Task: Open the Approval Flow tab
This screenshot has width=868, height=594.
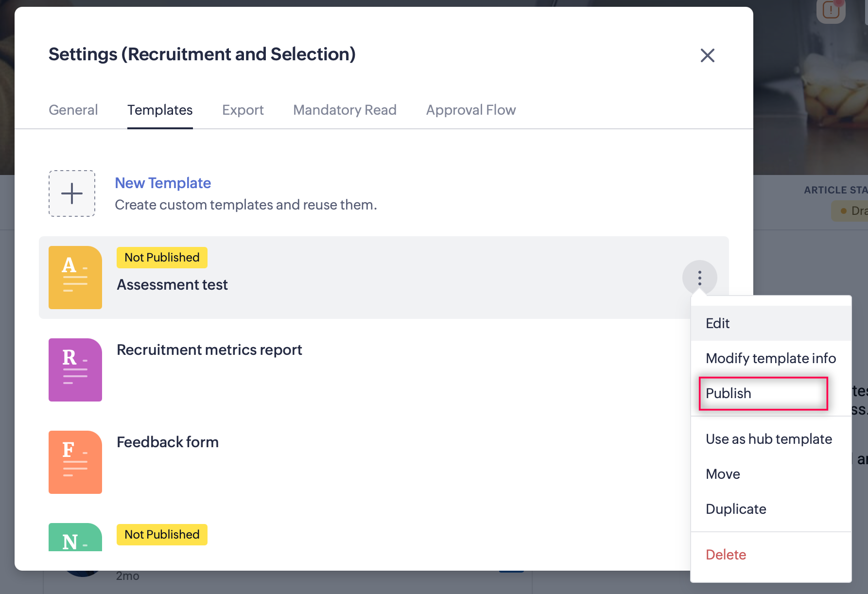Action: pyautogui.click(x=471, y=110)
